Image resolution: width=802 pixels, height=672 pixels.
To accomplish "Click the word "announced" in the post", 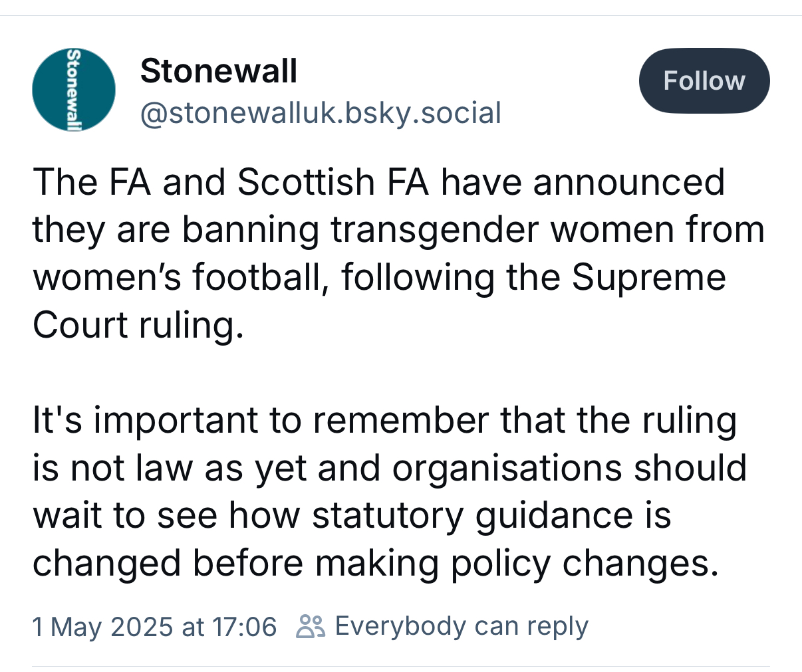I will pyautogui.click(x=628, y=182).
